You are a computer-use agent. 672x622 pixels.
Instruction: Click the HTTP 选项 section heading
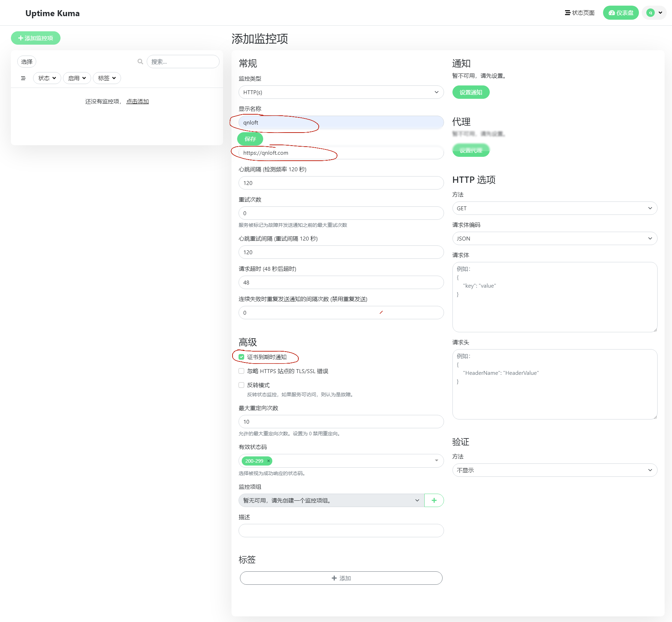pos(474,180)
